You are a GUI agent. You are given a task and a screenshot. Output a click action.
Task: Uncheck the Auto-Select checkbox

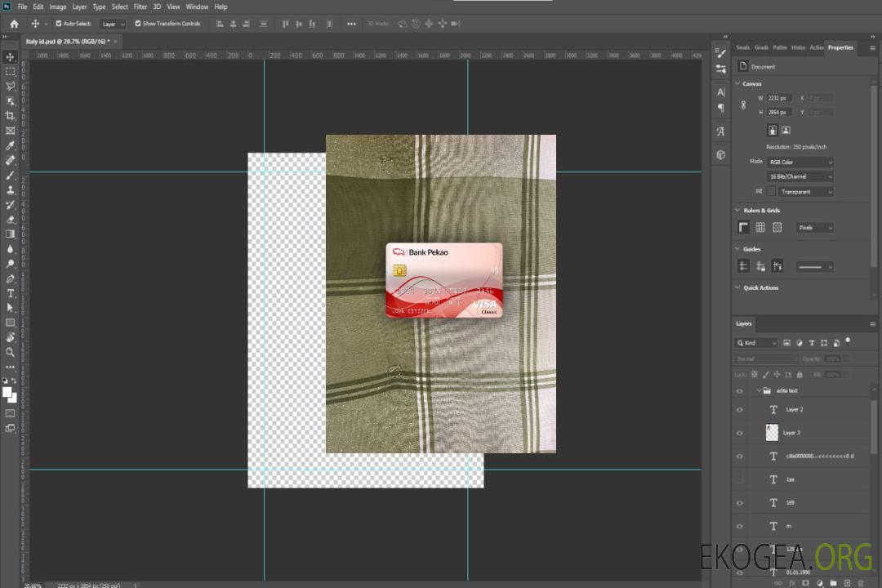tap(59, 24)
